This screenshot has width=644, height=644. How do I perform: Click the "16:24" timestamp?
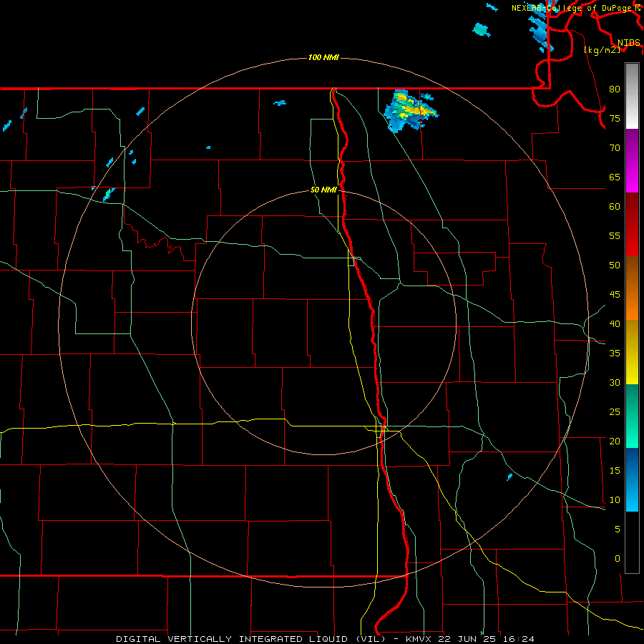(518, 639)
